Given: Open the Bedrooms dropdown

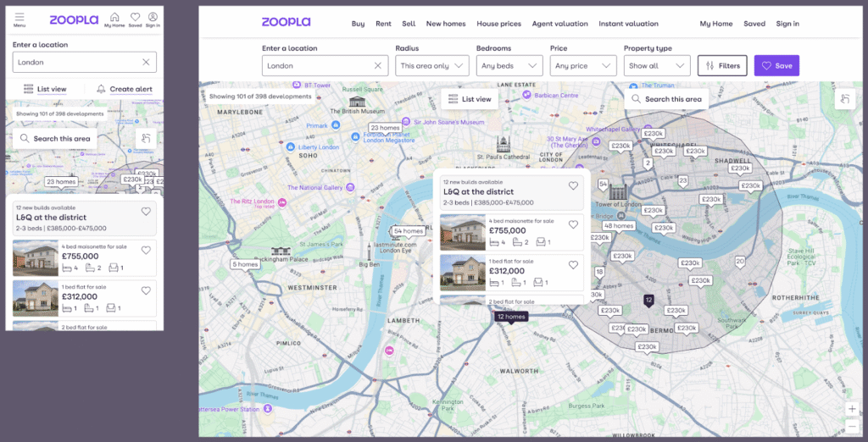Looking at the screenshot, I should [509, 65].
